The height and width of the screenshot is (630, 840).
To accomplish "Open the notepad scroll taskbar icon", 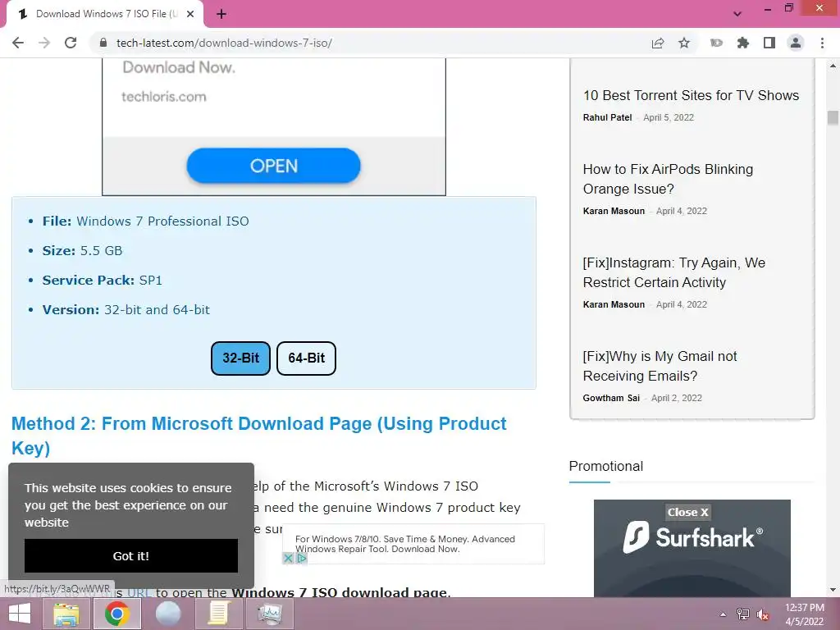I will click(x=218, y=614).
